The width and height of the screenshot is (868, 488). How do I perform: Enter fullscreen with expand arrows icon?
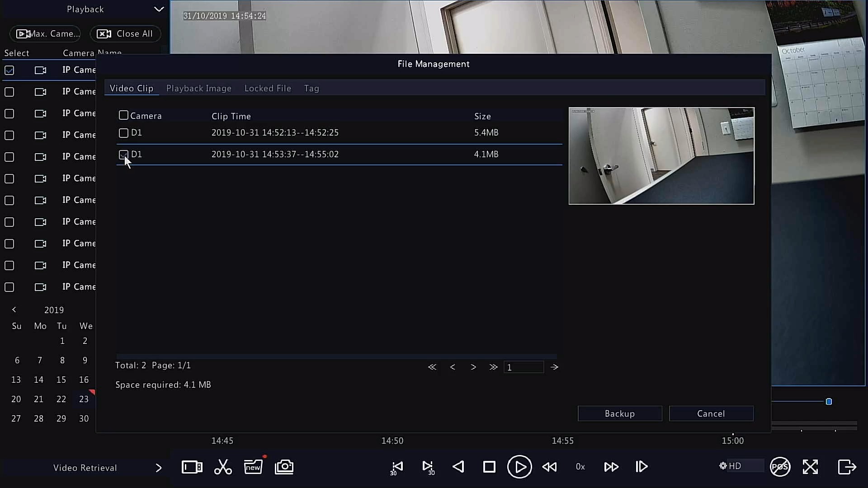pos(810,467)
